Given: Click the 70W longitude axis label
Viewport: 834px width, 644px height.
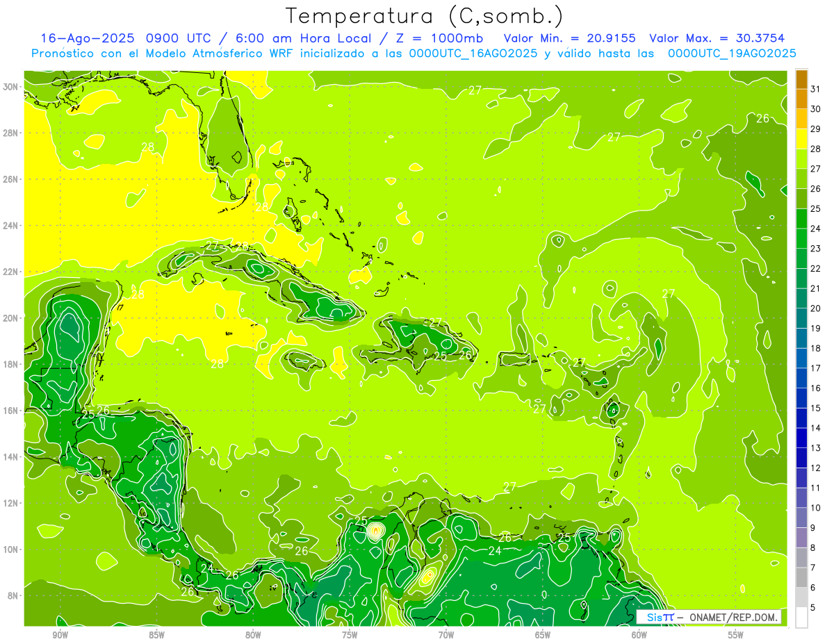Looking at the screenshot, I should tap(446, 635).
